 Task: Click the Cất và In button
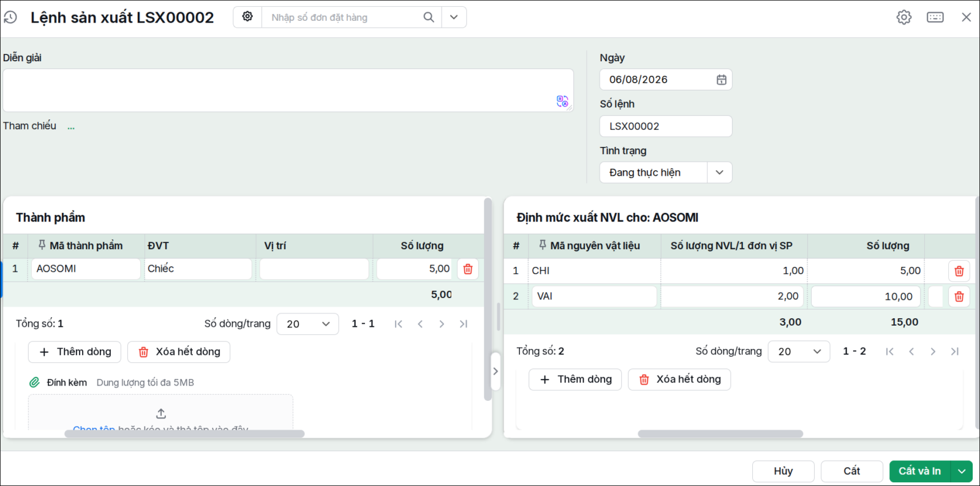[920, 471]
